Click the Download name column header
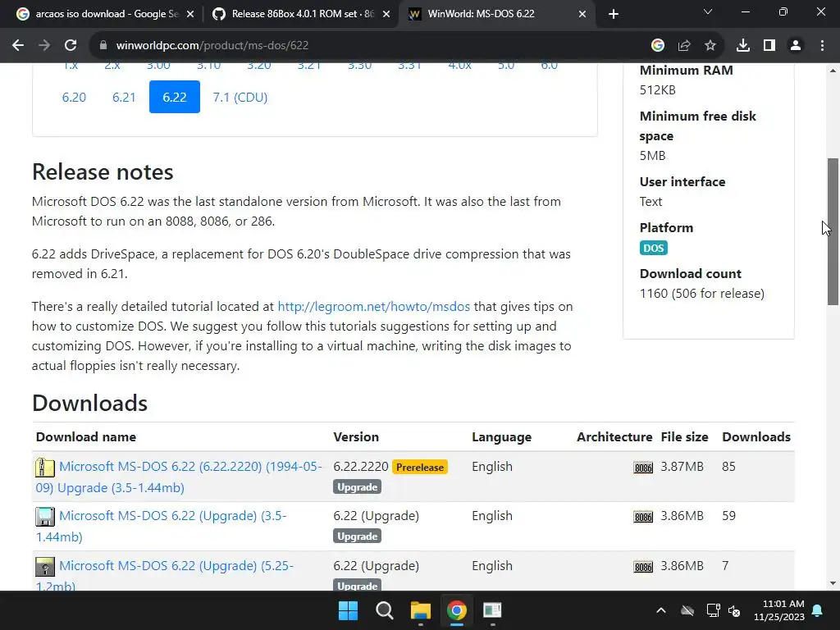This screenshot has width=840, height=630. coord(85,437)
